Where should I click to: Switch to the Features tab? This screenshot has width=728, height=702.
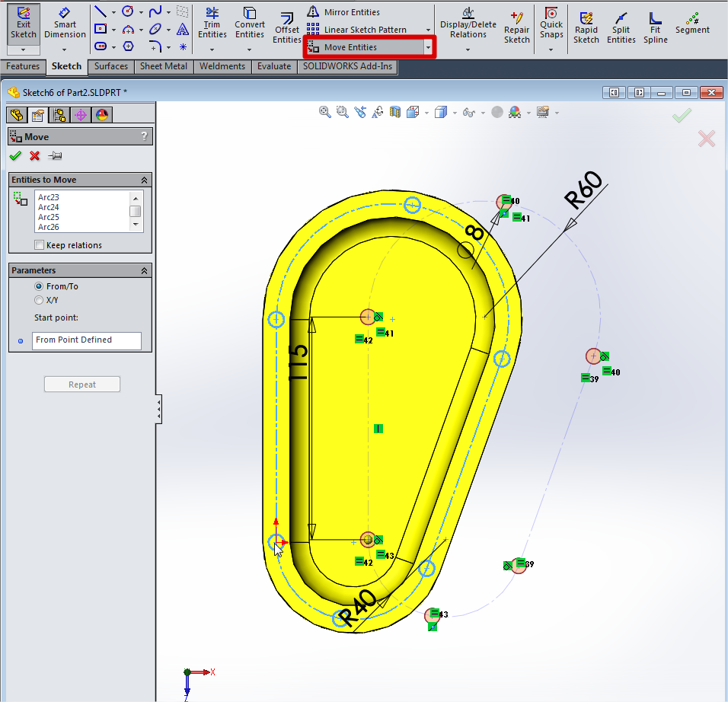pos(23,66)
